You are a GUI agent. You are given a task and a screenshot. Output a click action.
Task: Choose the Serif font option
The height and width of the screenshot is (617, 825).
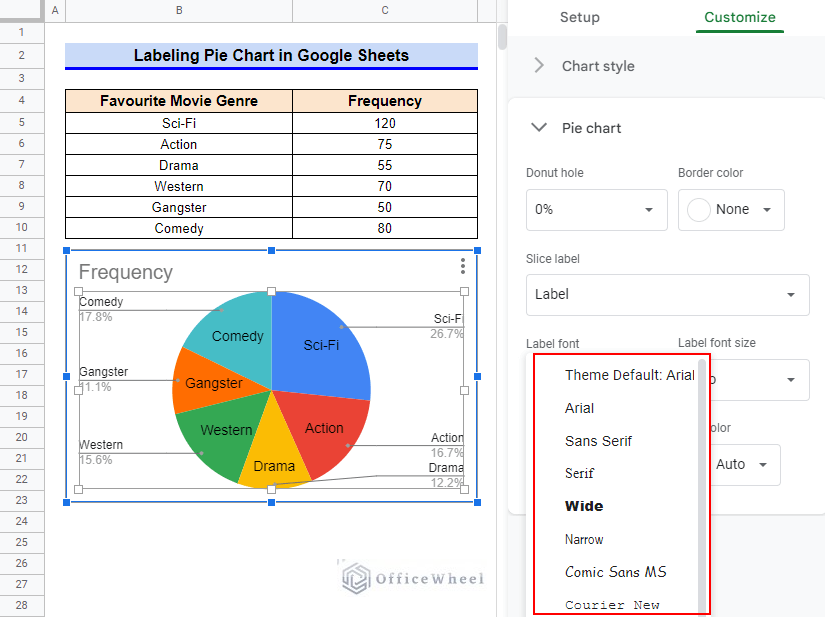click(585, 473)
